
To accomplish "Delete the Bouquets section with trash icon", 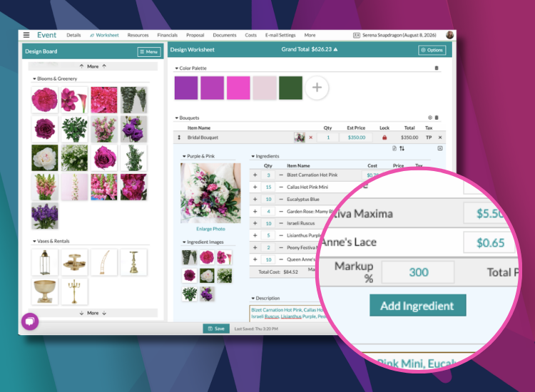I will coord(437,118).
